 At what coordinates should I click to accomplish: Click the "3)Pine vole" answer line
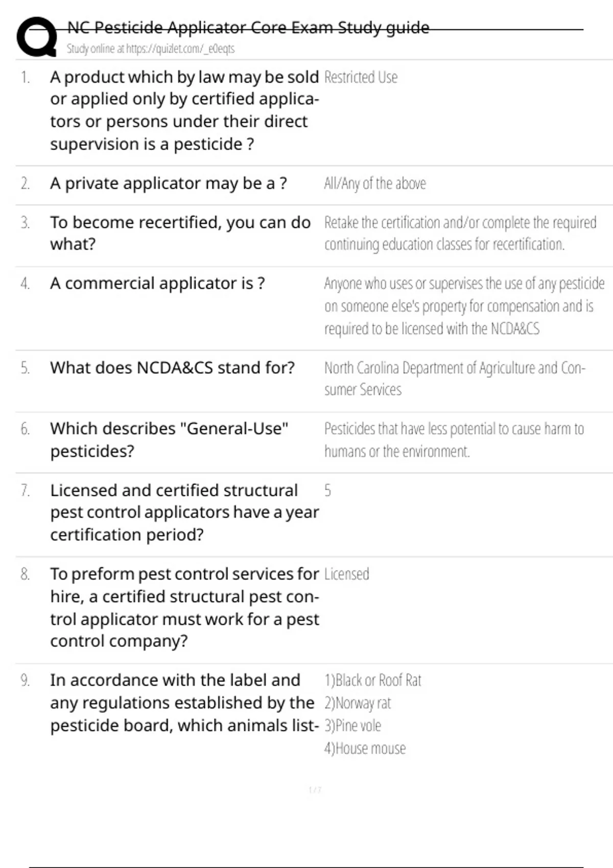tap(352, 726)
